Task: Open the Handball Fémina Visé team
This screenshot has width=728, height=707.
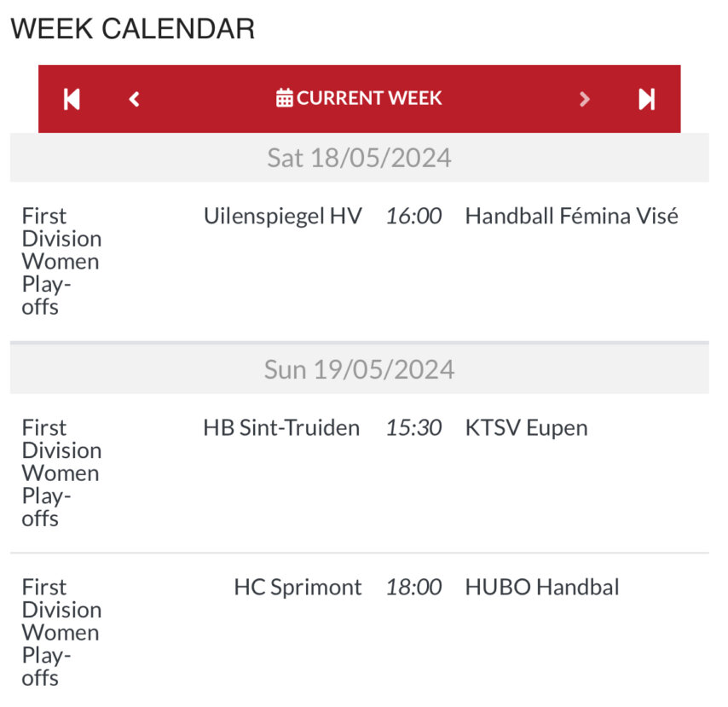Action: pos(571,216)
